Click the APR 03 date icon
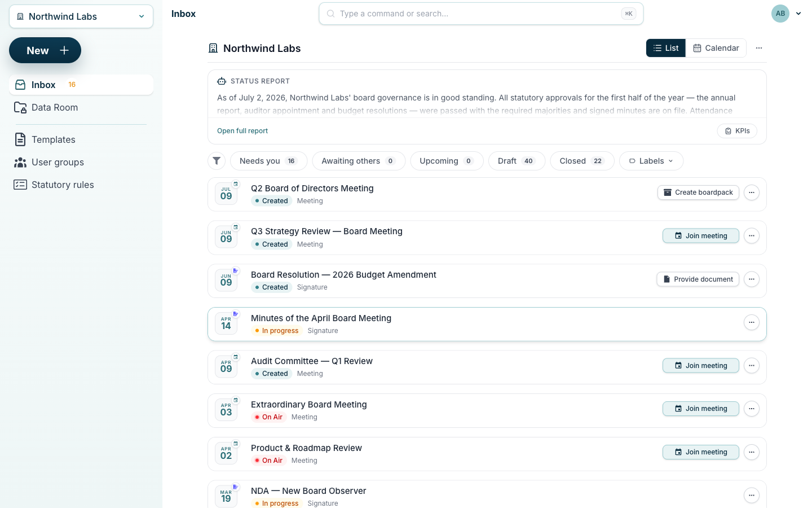Screen dimensions: 812x508 click(x=226, y=410)
